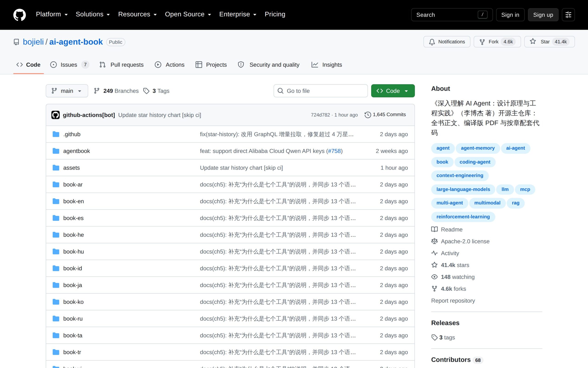
Task: Expand the Solutions dropdown
Action: 93,14
